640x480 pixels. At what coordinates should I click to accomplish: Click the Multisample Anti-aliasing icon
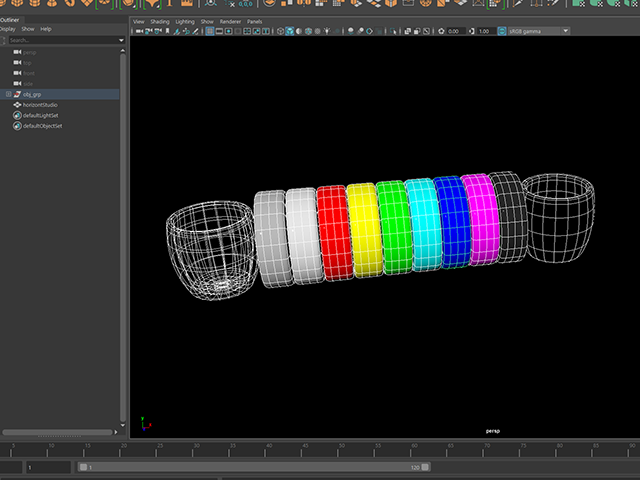point(369,31)
